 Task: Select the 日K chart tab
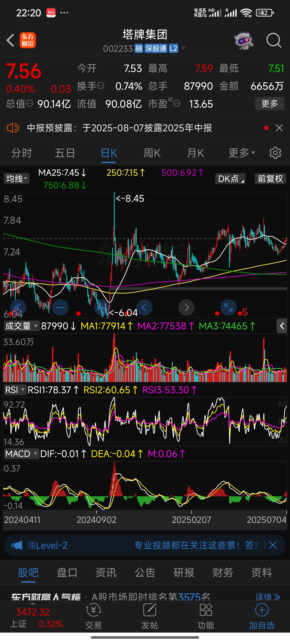click(x=109, y=153)
